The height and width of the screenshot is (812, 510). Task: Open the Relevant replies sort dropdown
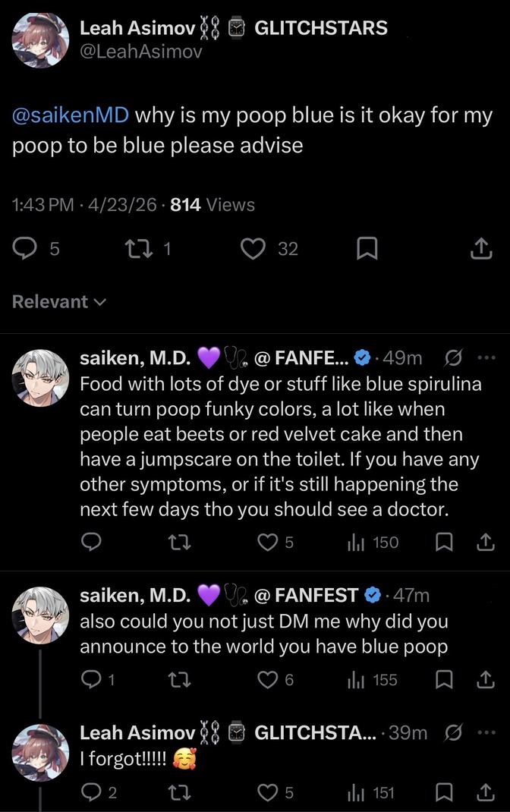point(59,301)
